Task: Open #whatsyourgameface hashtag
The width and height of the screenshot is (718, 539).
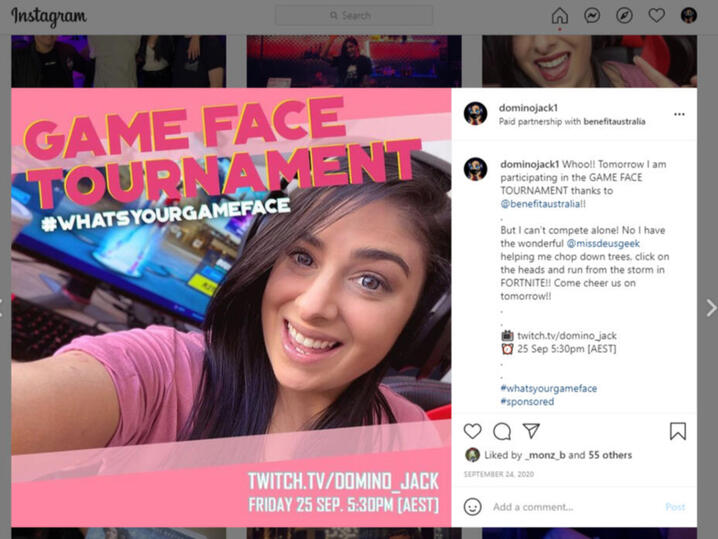Action: click(x=549, y=388)
